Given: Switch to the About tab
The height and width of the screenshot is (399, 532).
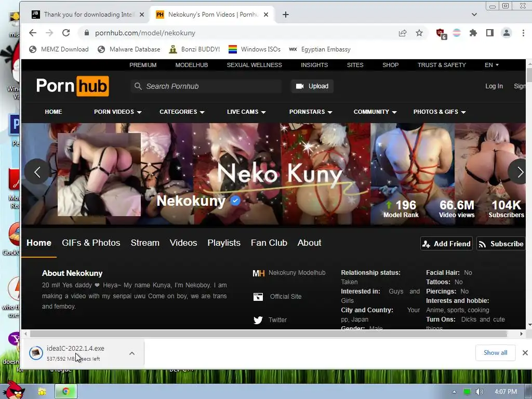Looking at the screenshot, I should pos(309,243).
